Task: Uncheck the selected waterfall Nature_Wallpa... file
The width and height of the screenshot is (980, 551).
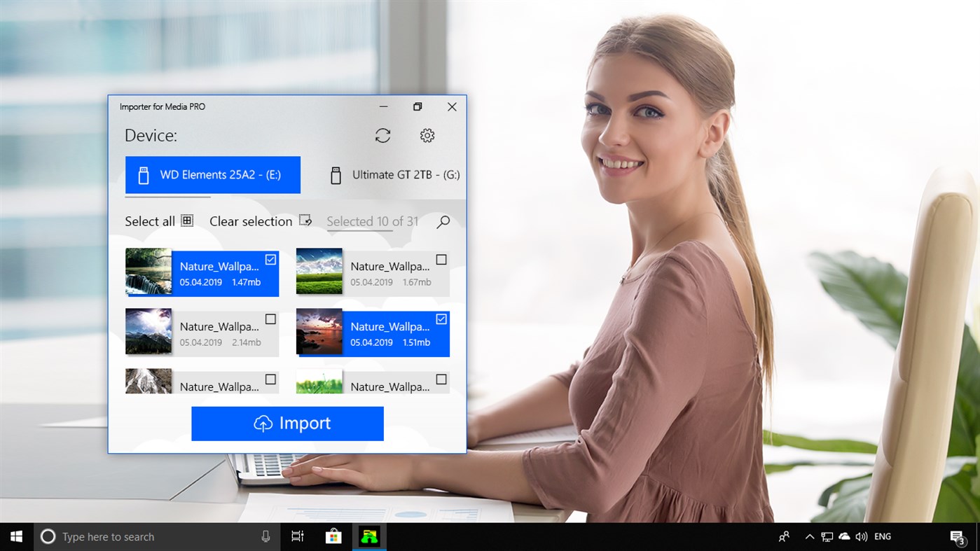Action: coord(270,259)
